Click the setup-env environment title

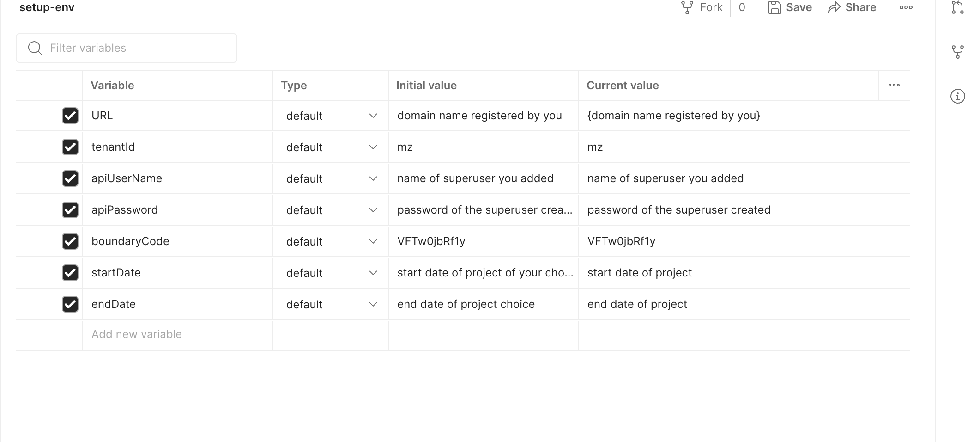pyautogui.click(x=47, y=7)
